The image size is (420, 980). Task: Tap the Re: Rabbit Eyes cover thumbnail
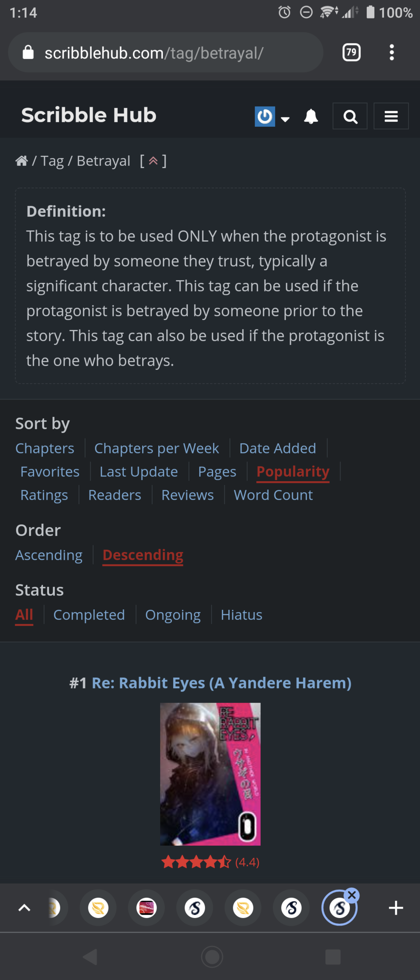click(210, 774)
